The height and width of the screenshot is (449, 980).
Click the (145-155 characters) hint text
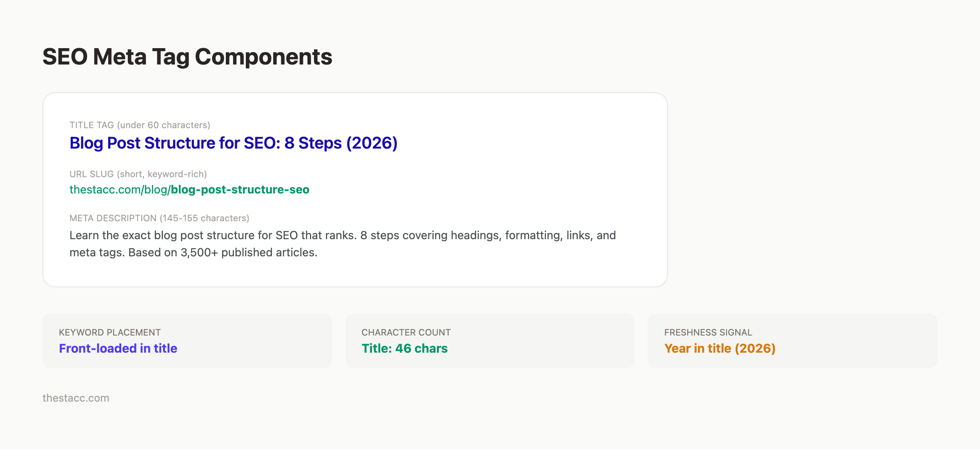(x=203, y=218)
